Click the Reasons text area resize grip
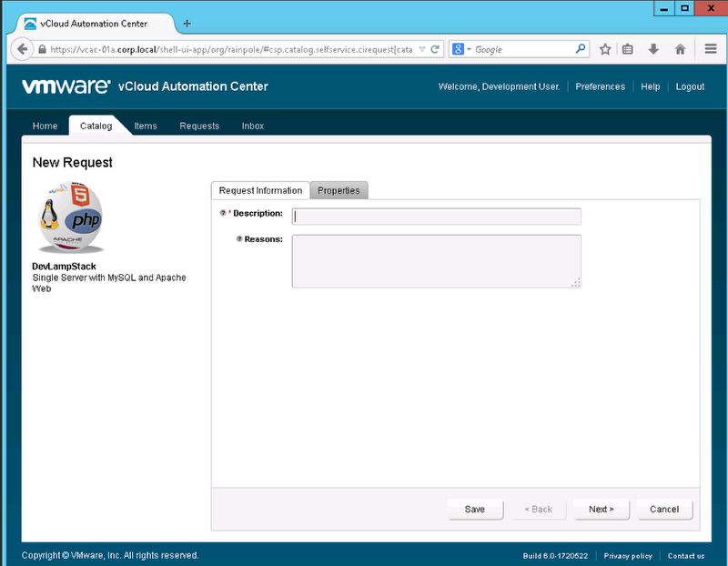Viewport: 728px width, 566px height. pyautogui.click(x=576, y=283)
